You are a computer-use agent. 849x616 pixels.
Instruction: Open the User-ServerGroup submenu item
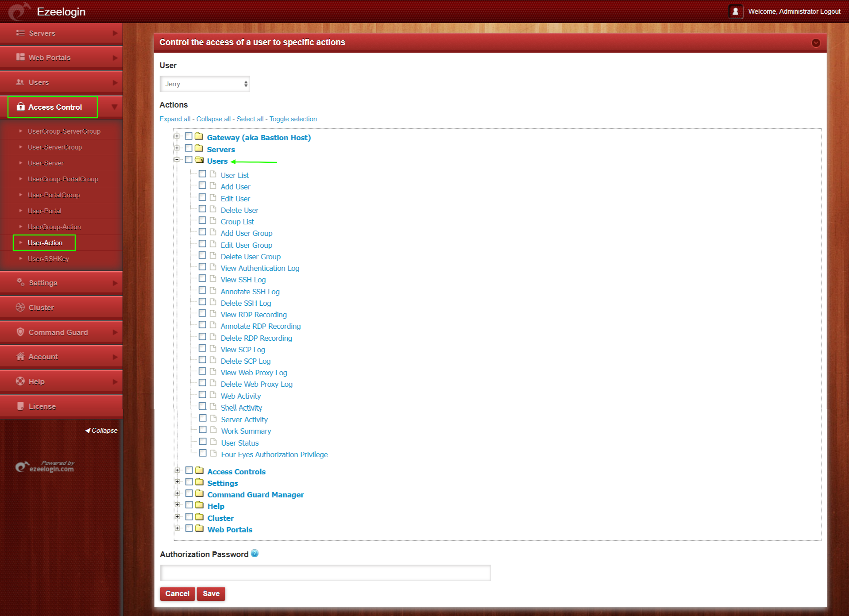[x=55, y=147]
